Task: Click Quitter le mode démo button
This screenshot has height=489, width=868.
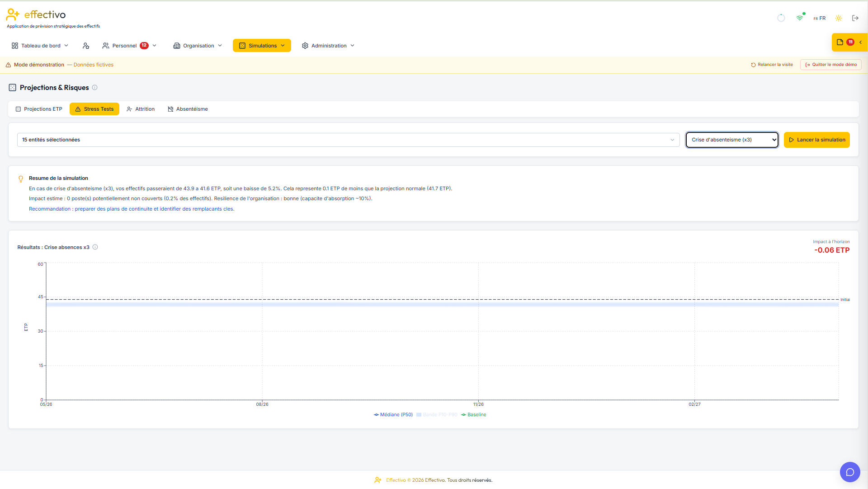Action: pos(831,65)
